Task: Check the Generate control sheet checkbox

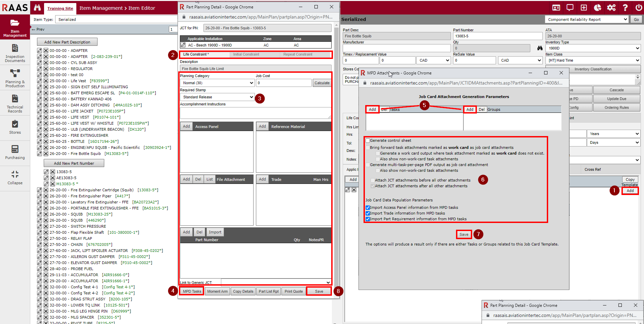Action: click(368, 141)
